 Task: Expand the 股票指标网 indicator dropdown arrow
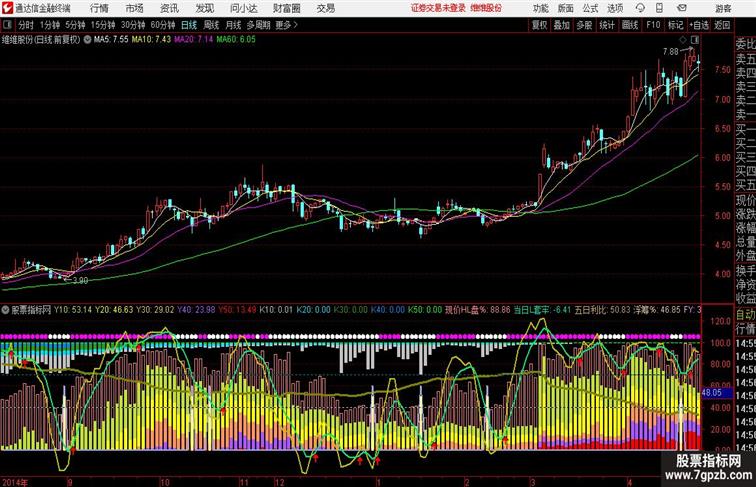tap(6, 310)
